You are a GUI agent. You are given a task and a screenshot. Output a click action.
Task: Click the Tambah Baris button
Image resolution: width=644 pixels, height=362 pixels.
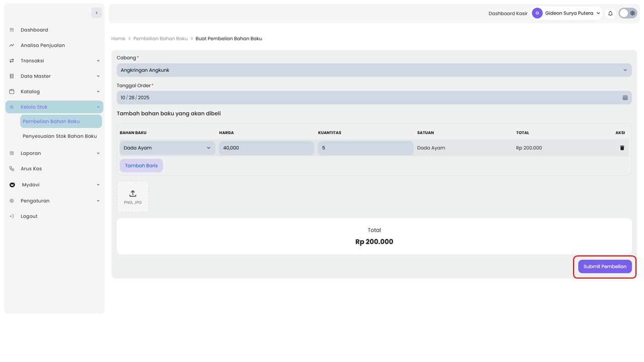click(x=141, y=166)
